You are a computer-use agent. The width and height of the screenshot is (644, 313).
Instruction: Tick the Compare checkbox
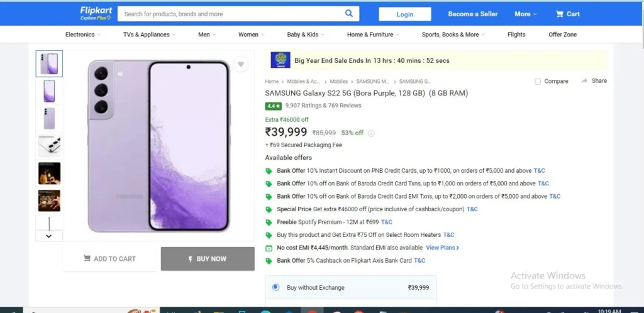(x=538, y=82)
